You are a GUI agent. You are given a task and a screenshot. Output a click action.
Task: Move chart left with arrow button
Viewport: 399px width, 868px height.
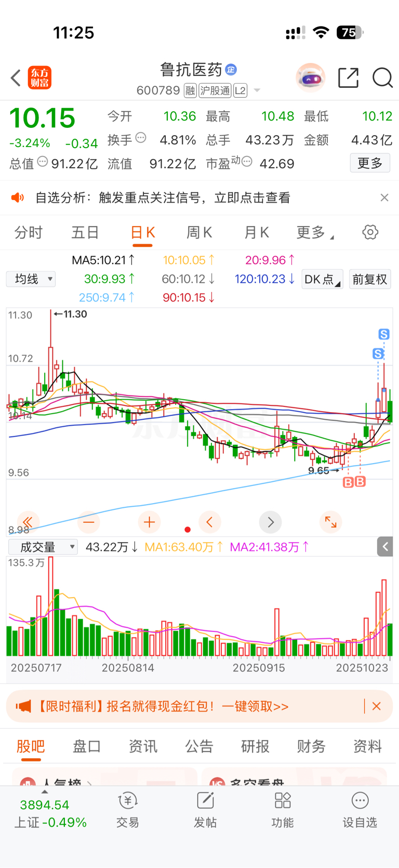click(x=210, y=522)
